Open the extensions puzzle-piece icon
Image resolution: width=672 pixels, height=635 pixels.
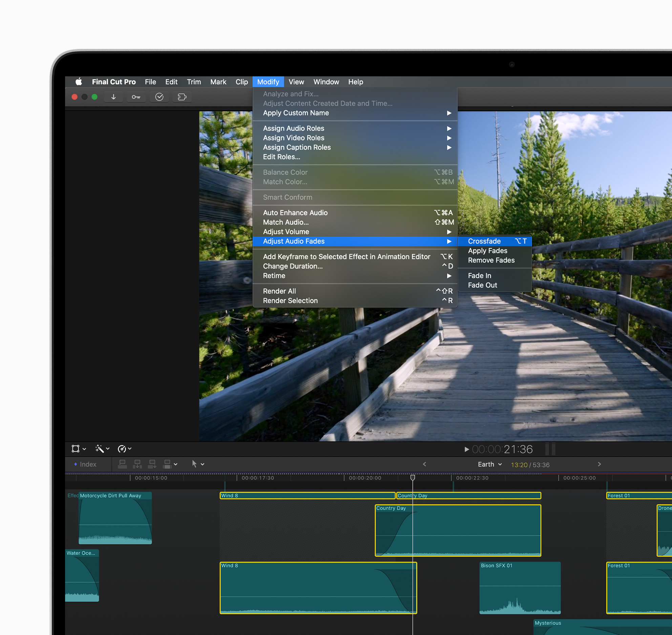pyautogui.click(x=182, y=97)
